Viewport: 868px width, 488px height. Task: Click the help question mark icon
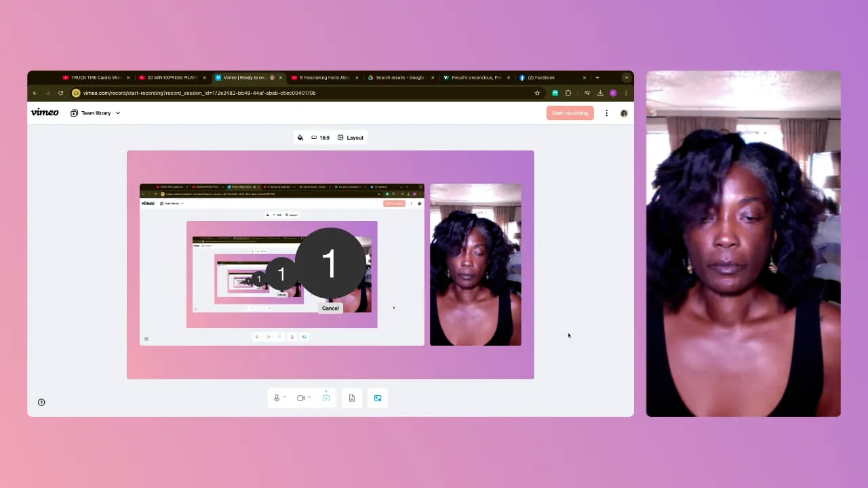41,402
